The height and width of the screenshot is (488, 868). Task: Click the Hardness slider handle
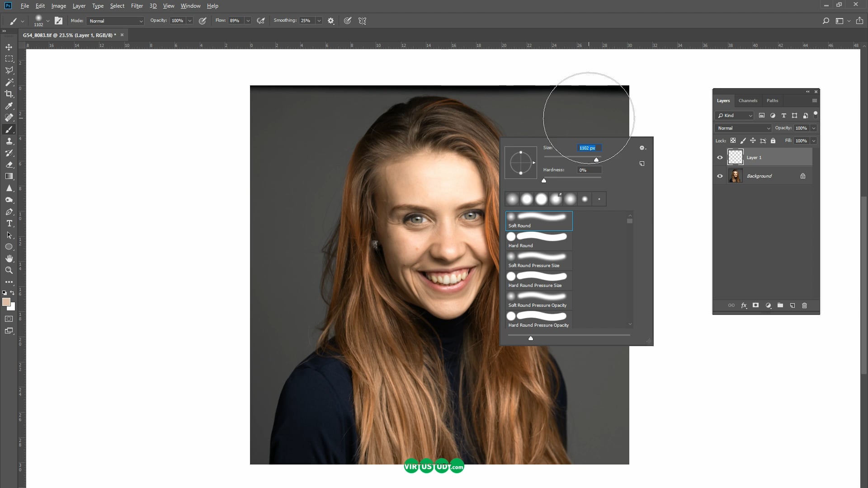tap(544, 181)
